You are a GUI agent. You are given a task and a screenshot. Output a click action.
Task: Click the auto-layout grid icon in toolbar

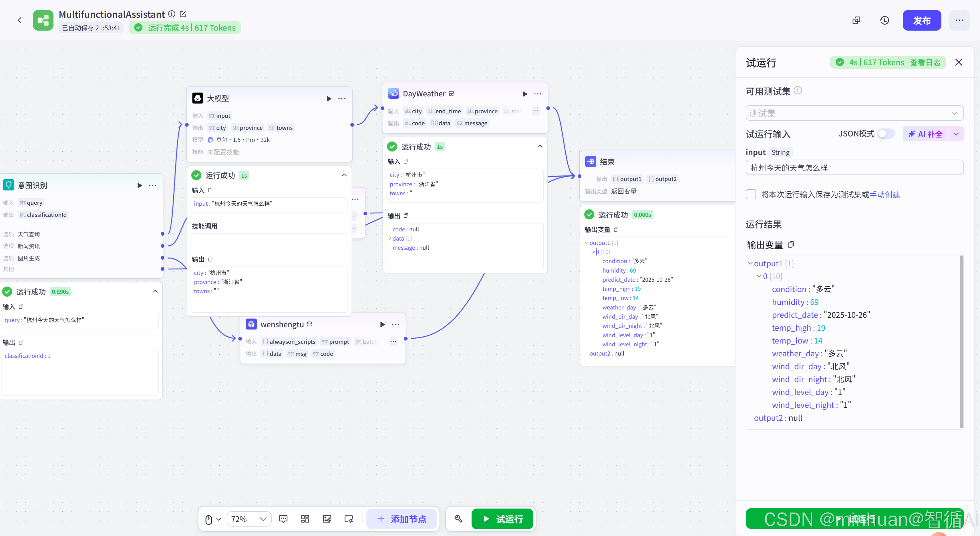(305, 519)
